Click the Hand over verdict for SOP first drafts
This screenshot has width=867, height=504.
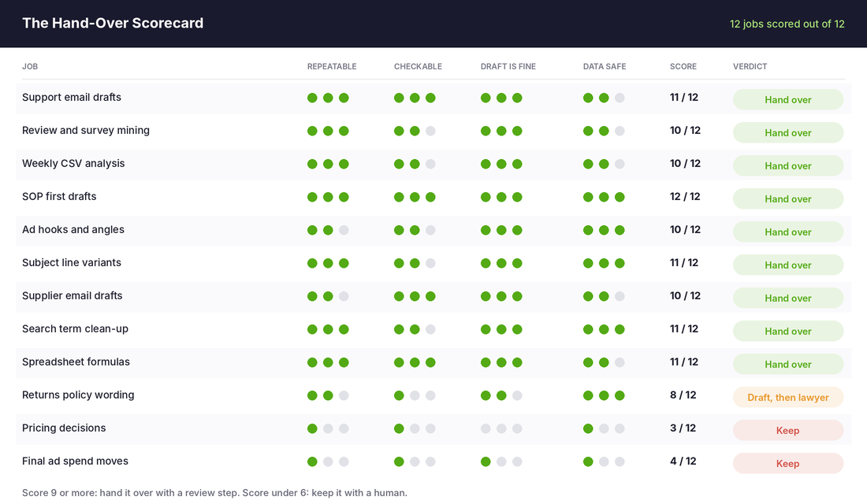pyautogui.click(x=788, y=199)
